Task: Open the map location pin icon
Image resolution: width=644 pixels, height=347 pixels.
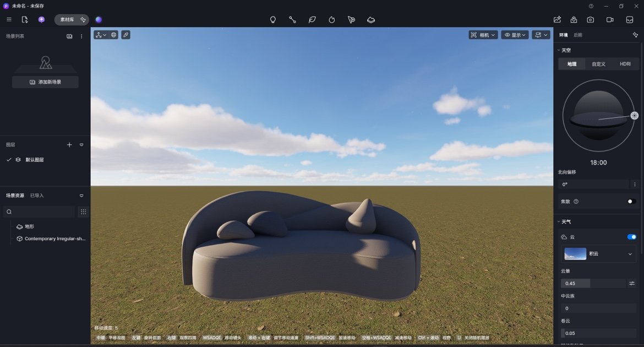Action: 574,20
